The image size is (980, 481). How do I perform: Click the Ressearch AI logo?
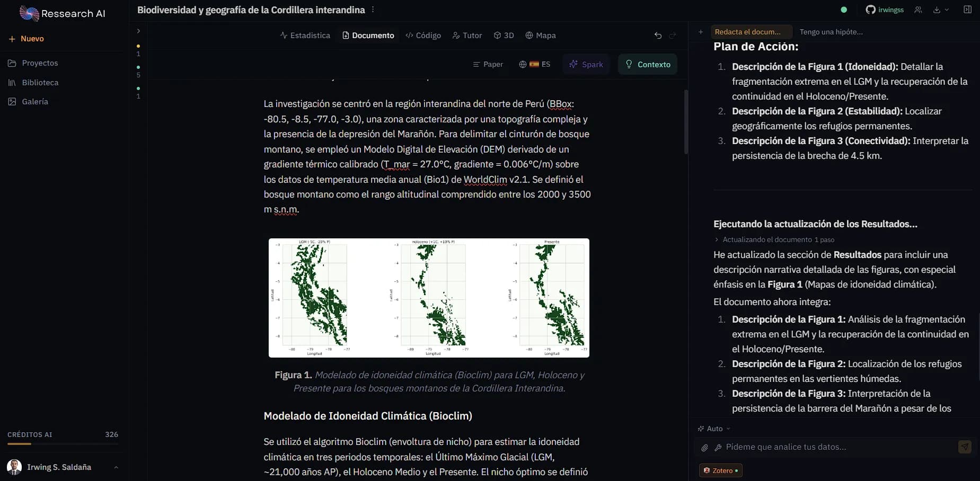[63, 13]
